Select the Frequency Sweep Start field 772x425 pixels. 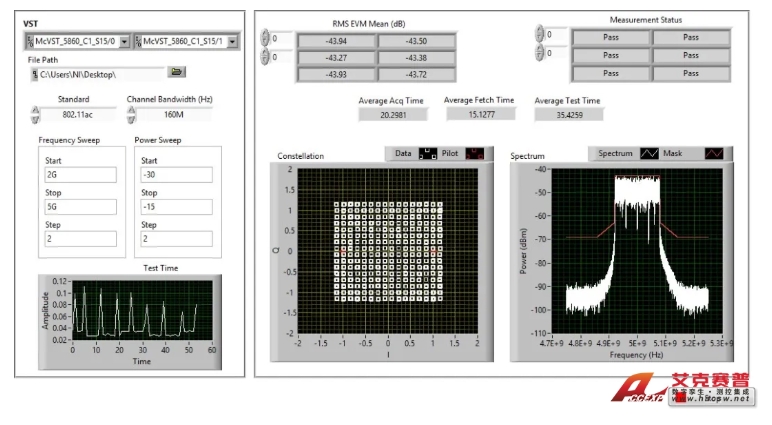(x=79, y=174)
